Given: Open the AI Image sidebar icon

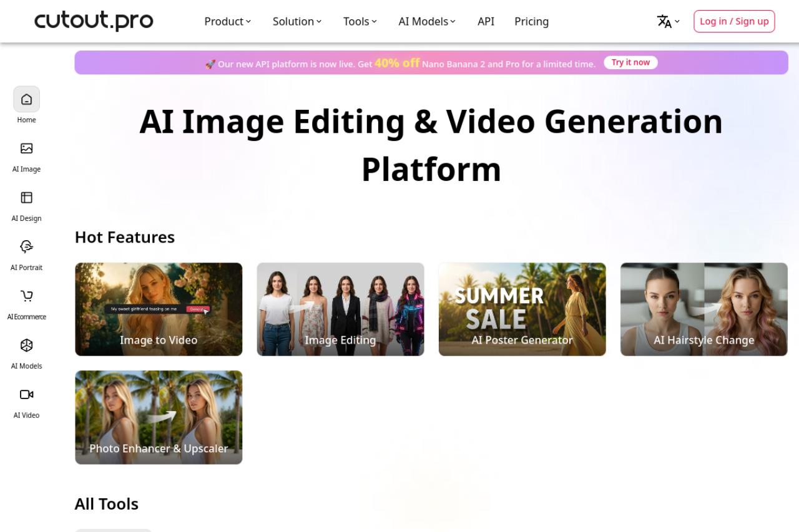Looking at the screenshot, I should coord(26,148).
